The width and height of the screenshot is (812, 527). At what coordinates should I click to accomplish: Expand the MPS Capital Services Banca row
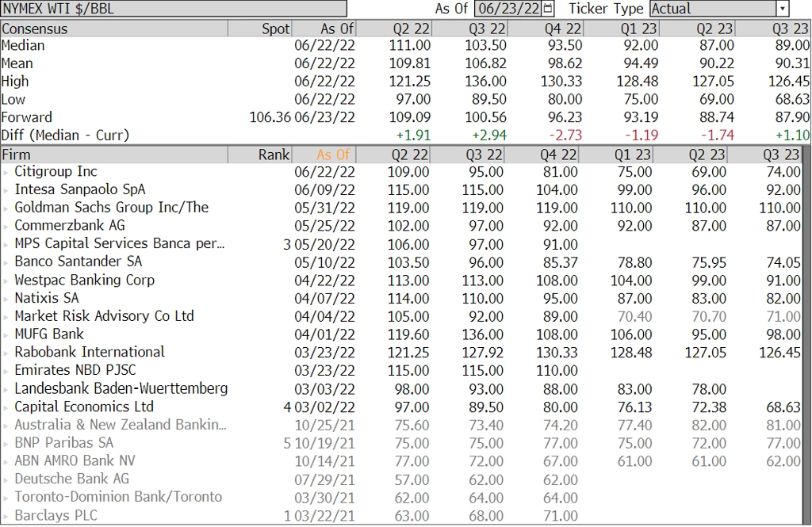click(6, 245)
